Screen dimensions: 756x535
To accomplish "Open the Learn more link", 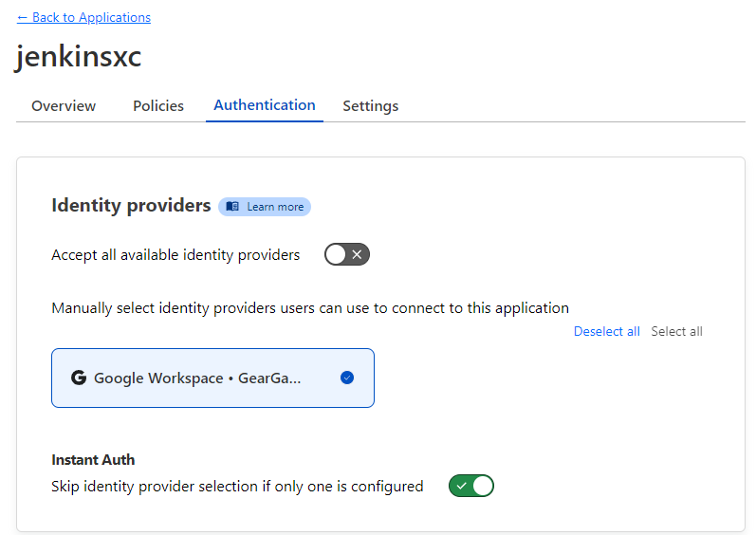I will coord(274,207).
